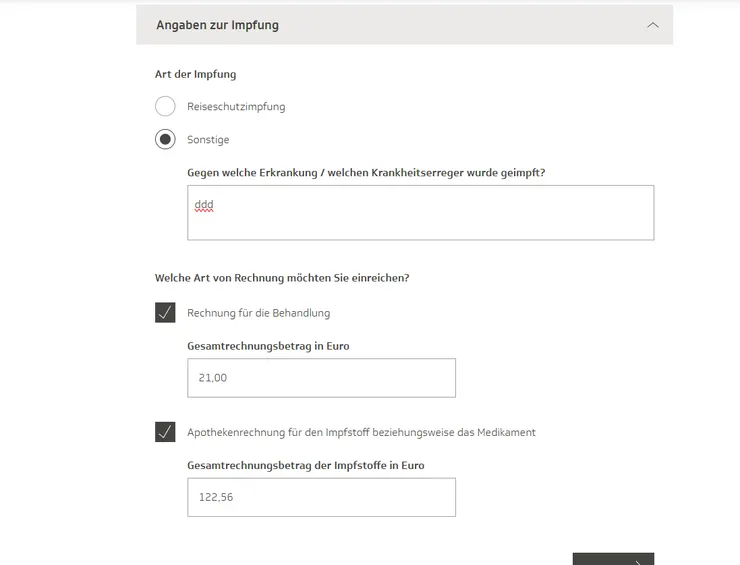
Task: Click the 'Gegen welche Erkrankung' question label
Action: tap(366, 172)
